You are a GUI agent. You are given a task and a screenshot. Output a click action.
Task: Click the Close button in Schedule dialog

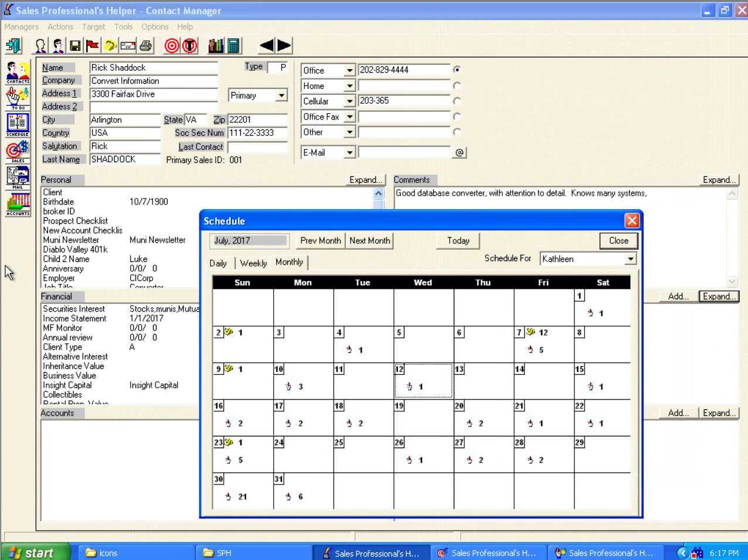point(618,241)
